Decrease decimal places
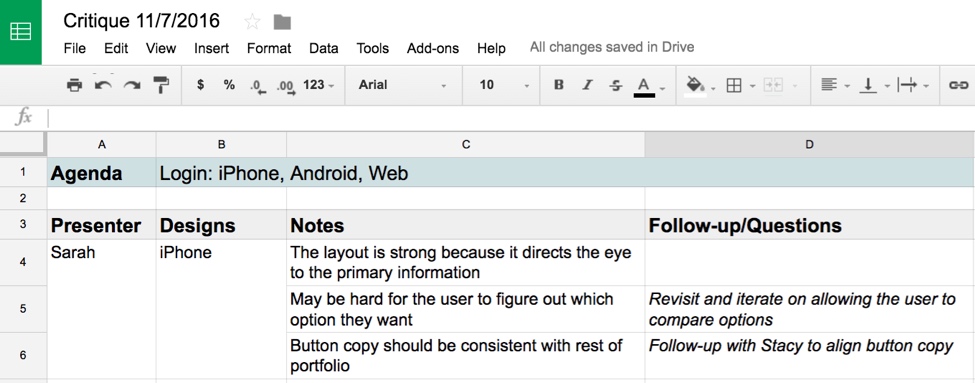975x383 pixels. point(257,86)
